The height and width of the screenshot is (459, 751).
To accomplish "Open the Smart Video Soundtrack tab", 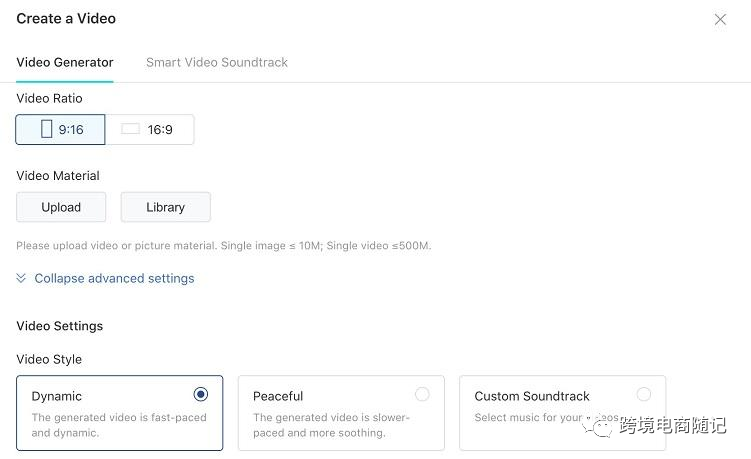I will click(217, 62).
